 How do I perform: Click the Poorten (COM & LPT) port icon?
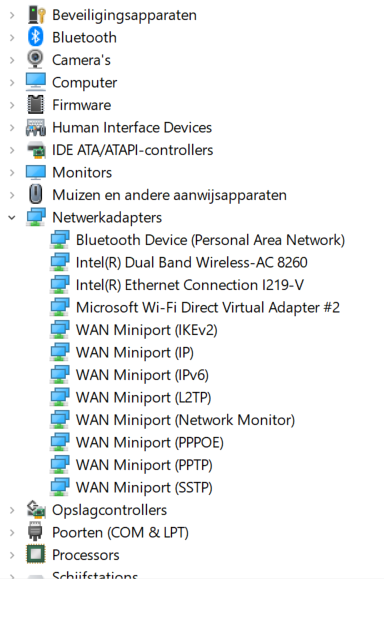click(x=36, y=532)
